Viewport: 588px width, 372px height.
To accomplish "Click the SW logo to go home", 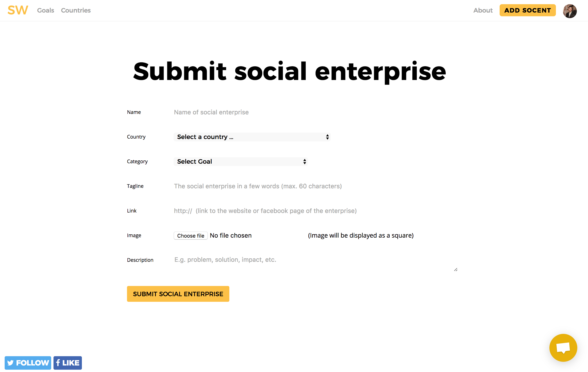I will pyautogui.click(x=17, y=10).
